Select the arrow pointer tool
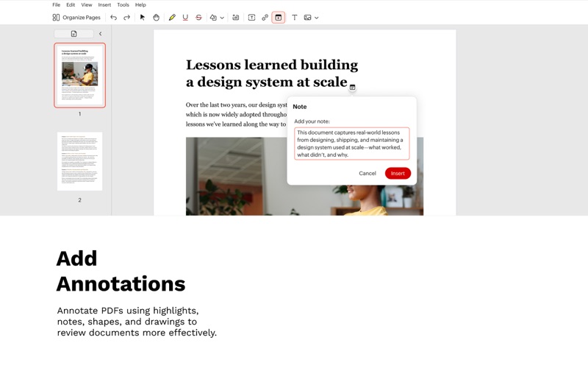This screenshot has height=368, width=588. pos(143,17)
